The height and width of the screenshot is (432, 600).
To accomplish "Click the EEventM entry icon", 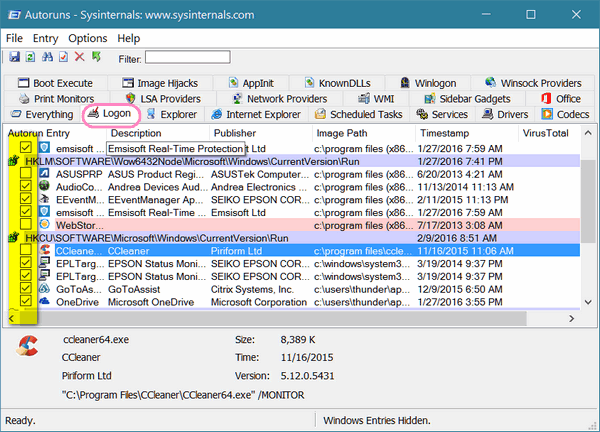I will [x=45, y=199].
